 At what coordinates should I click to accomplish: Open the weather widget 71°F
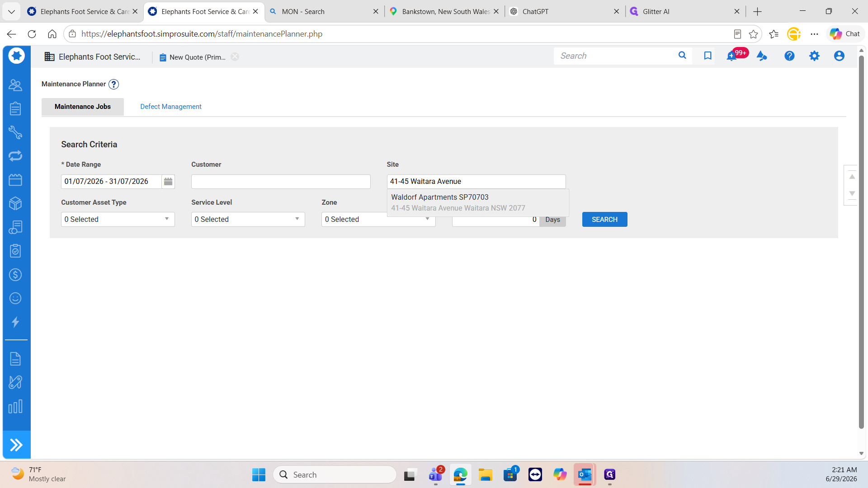[x=39, y=474]
